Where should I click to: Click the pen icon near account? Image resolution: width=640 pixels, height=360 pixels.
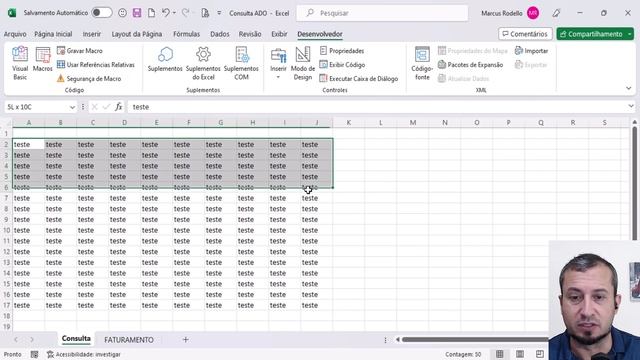[556, 13]
